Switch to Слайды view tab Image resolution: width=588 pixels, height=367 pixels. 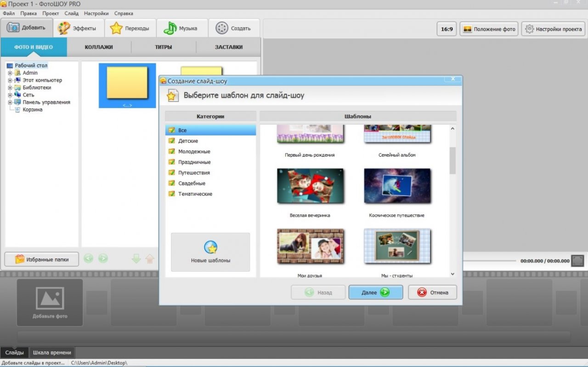(x=15, y=352)
